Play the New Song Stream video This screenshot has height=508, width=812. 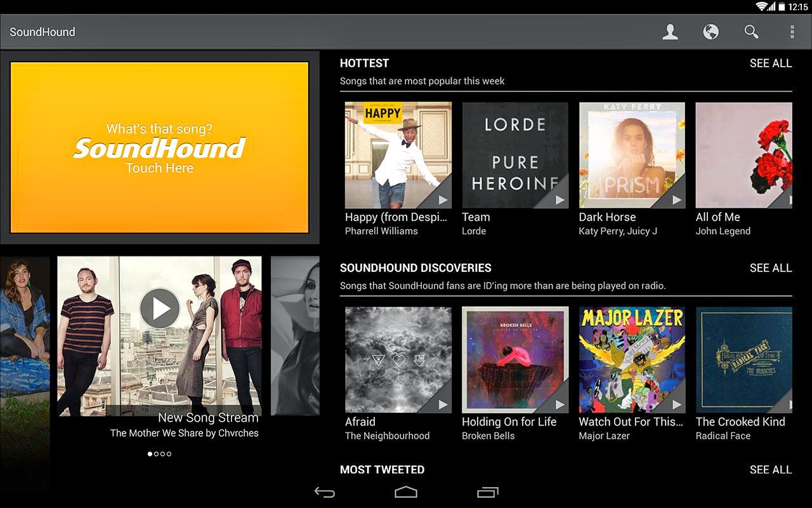(x=159, y=308)
